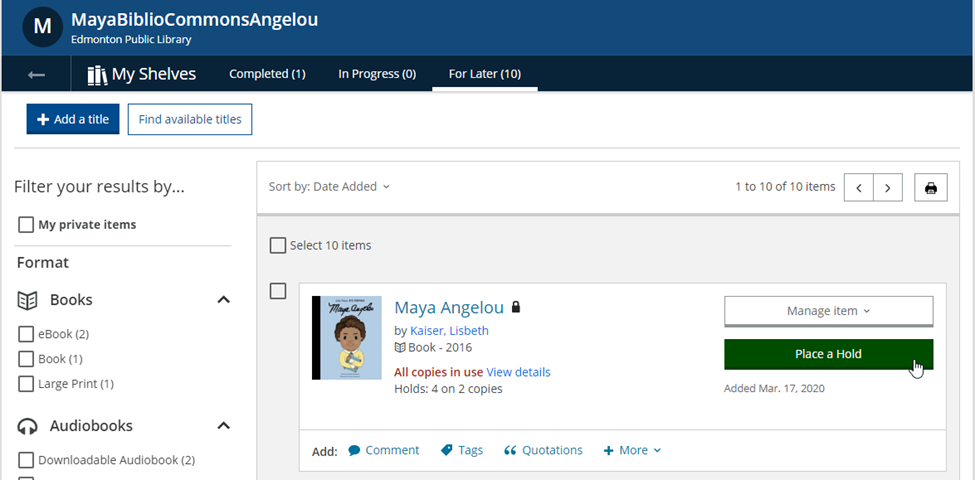Image resolution: width=975 pixels, height=480 pixels.
Task: Click the Comment link
Action: [392, 450]
